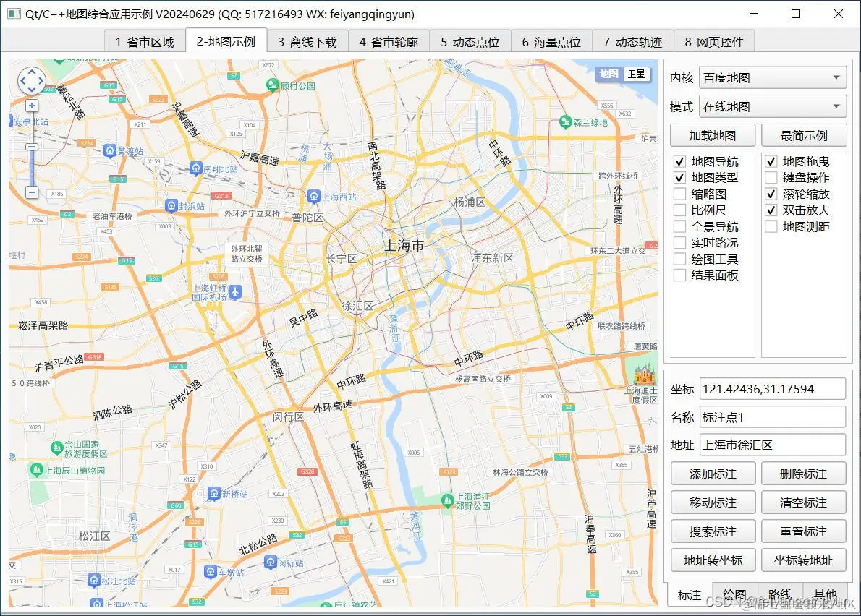Click the zoom-in plus icon on the map
The width and height of the screenshot is (861, 616).
(x=32, y=104)
